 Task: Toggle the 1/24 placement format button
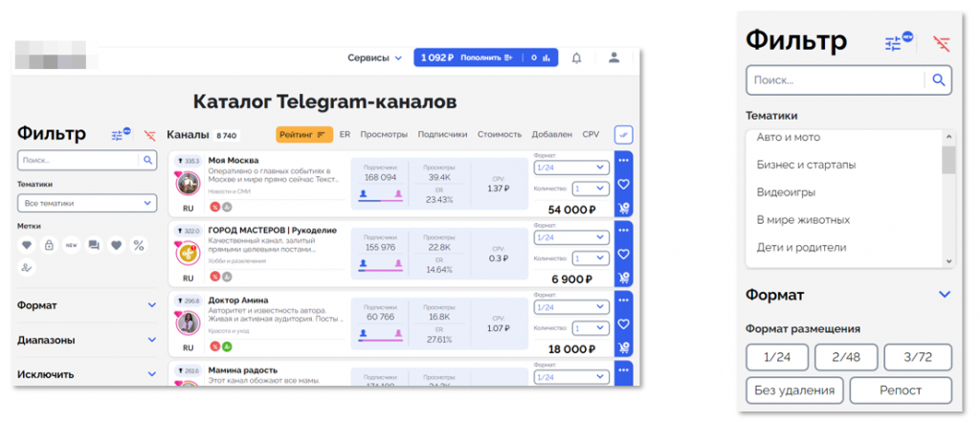coord(777,357)
